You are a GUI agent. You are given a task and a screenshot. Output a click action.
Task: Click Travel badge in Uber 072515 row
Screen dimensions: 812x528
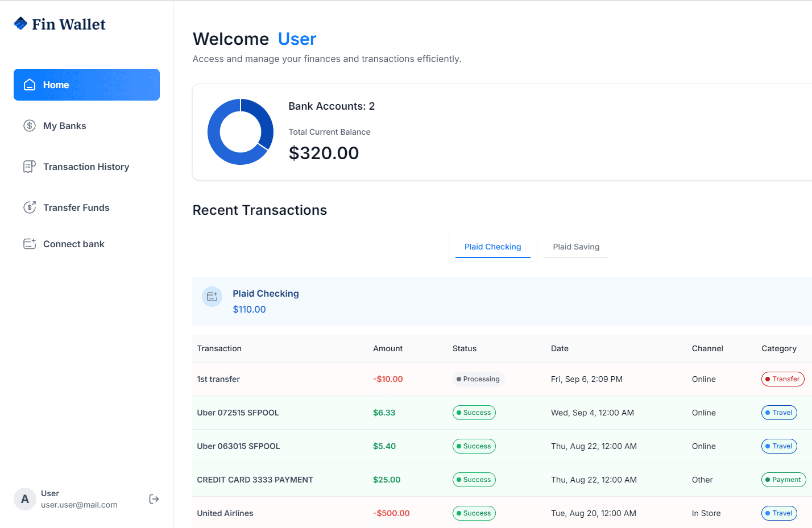[x=779, y=413]
